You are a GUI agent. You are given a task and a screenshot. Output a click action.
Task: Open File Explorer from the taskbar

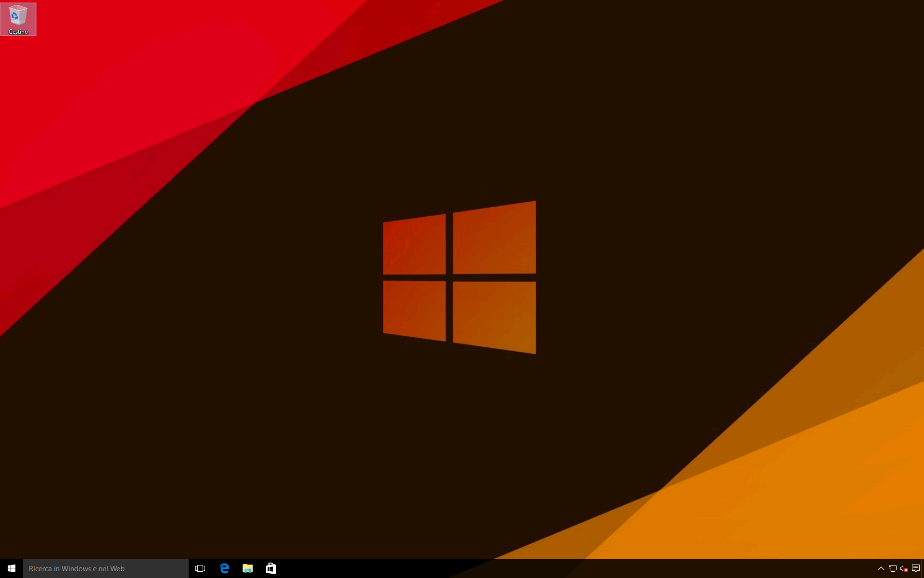click(x=248, y=568)
